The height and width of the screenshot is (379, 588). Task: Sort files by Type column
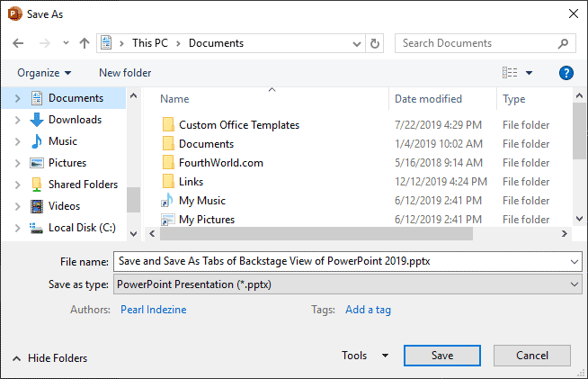click(513, 99)
